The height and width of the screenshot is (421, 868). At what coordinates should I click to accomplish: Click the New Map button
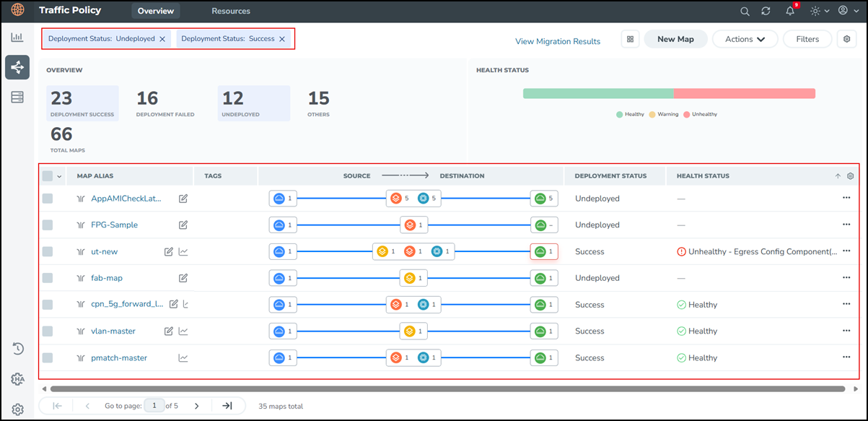[675, 39]
